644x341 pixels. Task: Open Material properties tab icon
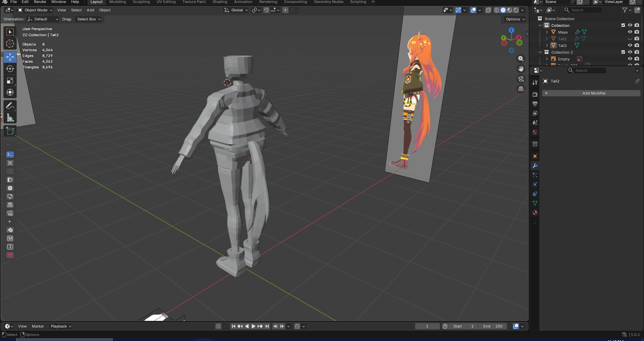tap(535, 213)
